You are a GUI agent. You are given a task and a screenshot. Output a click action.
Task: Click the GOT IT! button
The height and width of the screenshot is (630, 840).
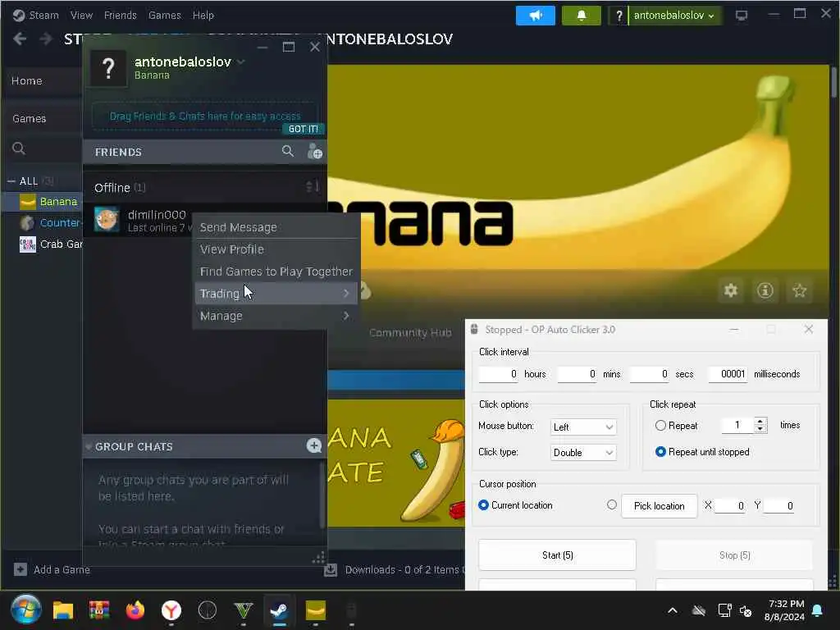tap(304, 129)
